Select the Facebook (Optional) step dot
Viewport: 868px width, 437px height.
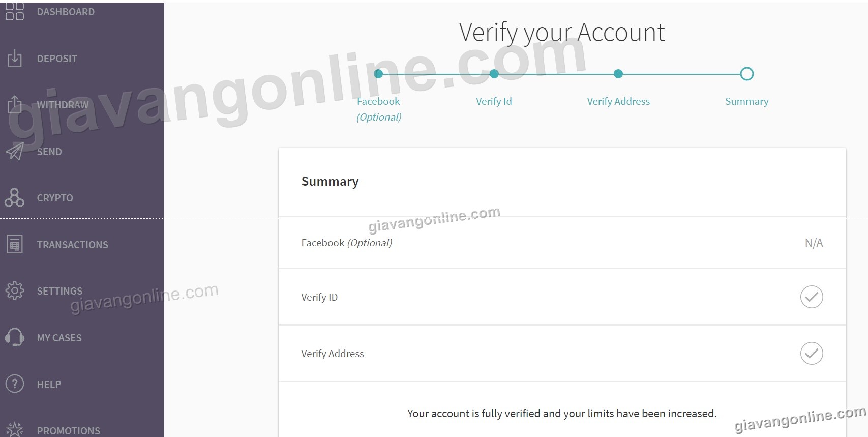pyautogui.click(x=378, y=74)
